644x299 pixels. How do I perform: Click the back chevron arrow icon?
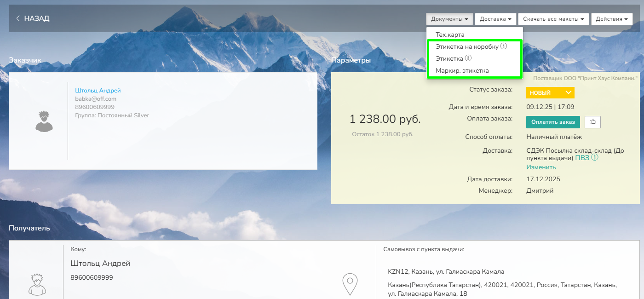pos(18,18)
